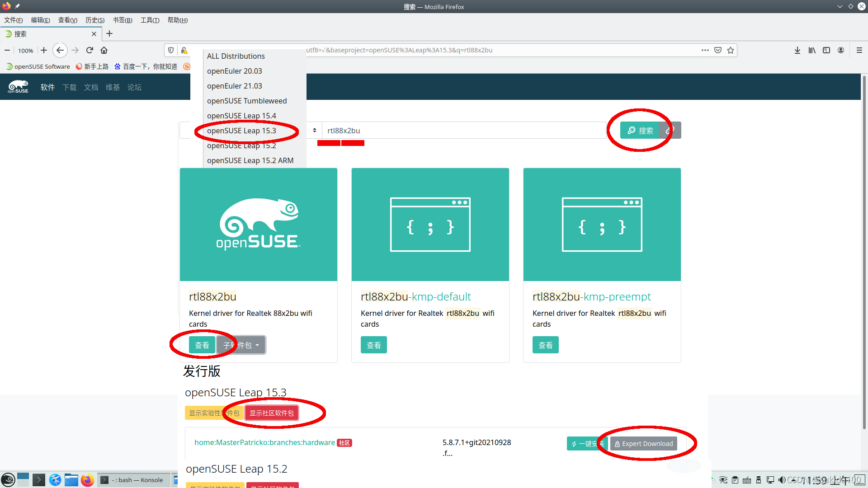Open the 工具 menu
Image resolution: width=868 pixels, height=488 pixels.
coord(150,20)
